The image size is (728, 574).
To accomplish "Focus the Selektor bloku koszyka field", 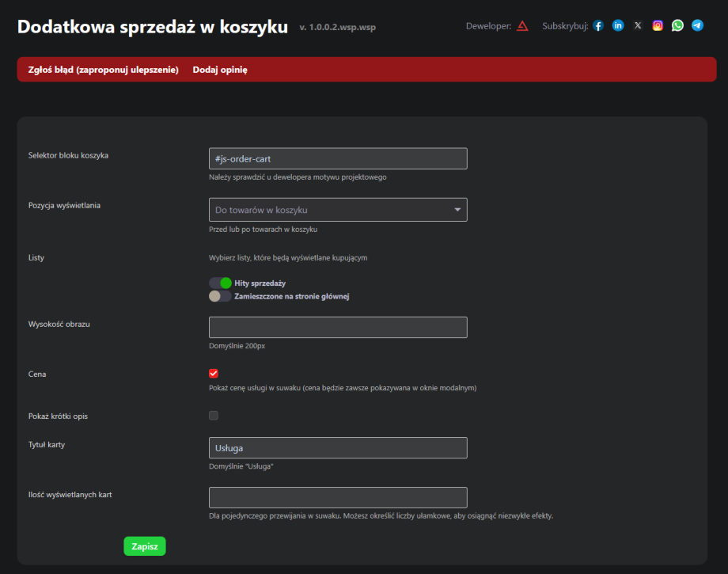I will coord(338,159).
